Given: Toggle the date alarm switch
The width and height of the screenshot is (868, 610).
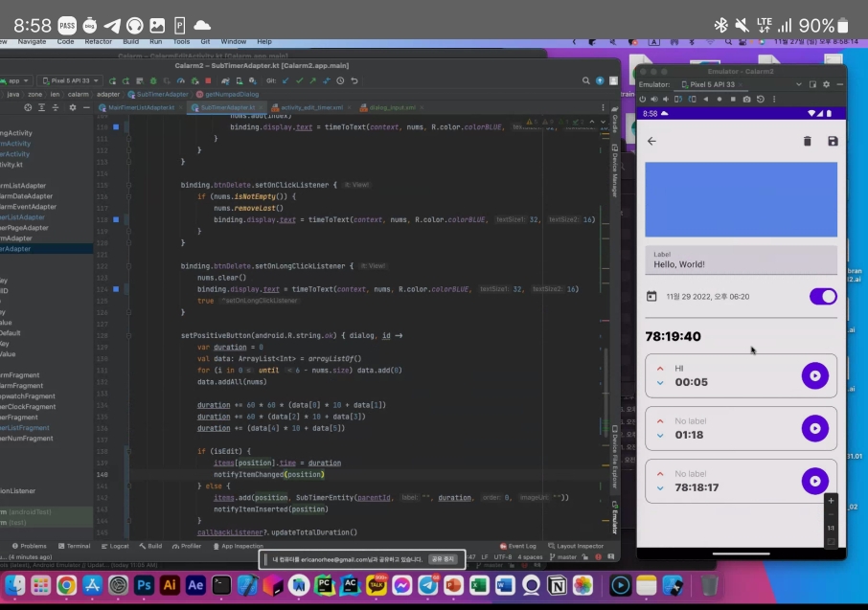Looking at the screenshot, I should pyautogui.click(x=823, y=297).
